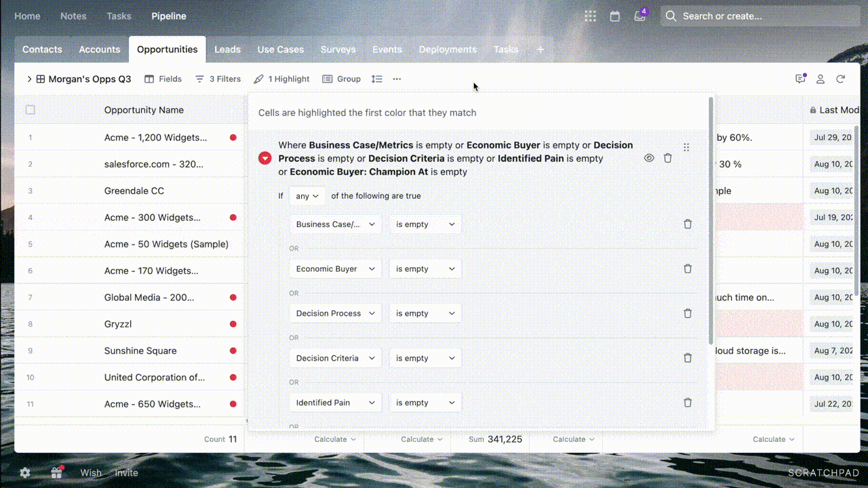
Task: Grab the highlight rule drag handle
Action: click(x=686, y=147)
